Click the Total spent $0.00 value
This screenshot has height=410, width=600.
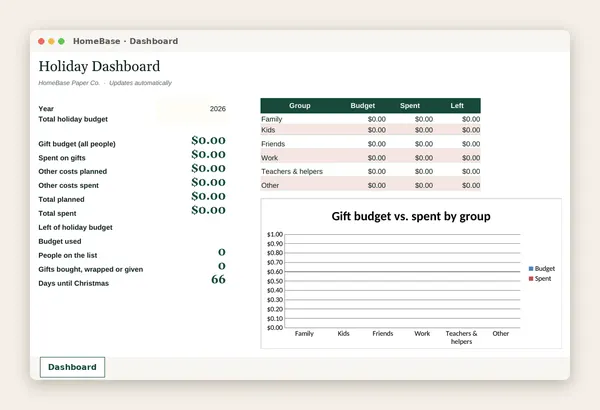(x=209, y=210)
